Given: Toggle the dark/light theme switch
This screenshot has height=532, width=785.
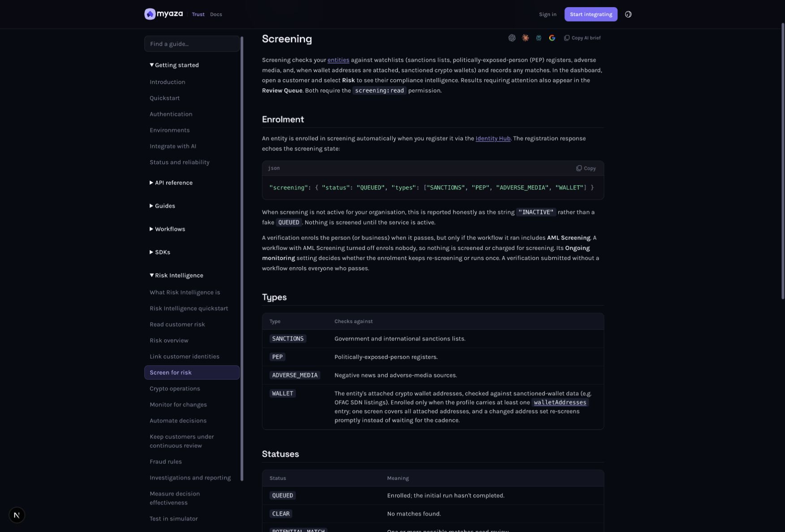Looking at the screenshot, I should [628, 14].
